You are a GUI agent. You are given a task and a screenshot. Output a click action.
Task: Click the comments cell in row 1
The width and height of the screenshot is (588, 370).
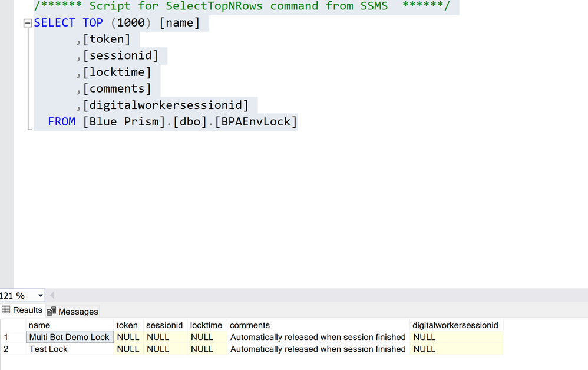(318, 337)
